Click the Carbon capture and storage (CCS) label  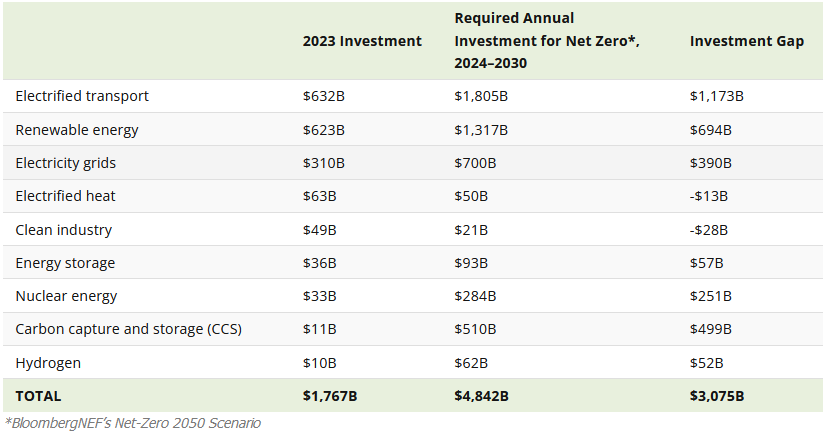click(x=128, y=329)
